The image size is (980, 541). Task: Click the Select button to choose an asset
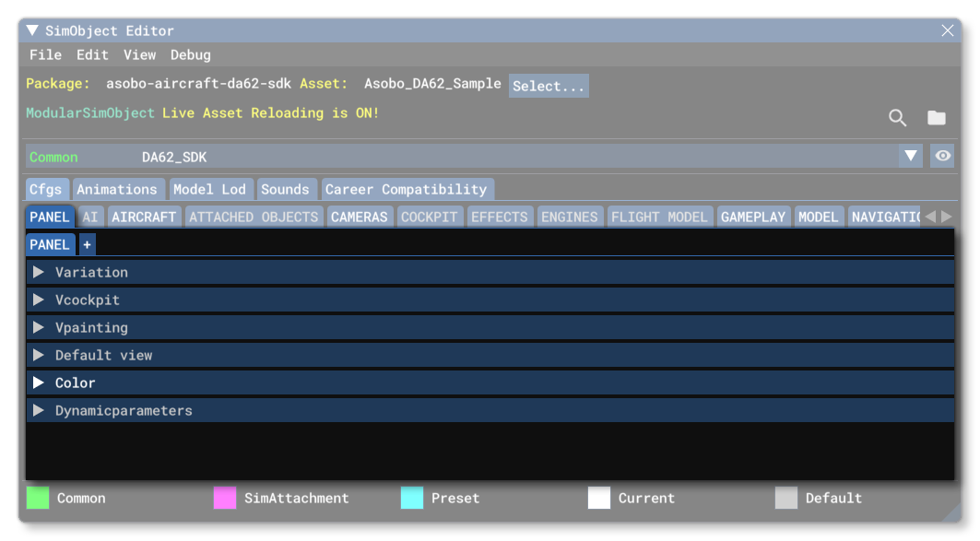pos(548,86)
